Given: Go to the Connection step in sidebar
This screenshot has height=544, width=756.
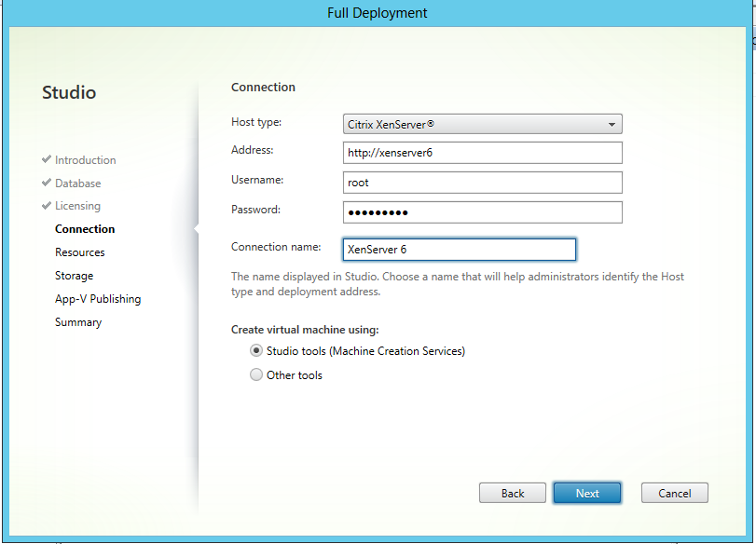Looking at the screenshot, I should [85, 229].
